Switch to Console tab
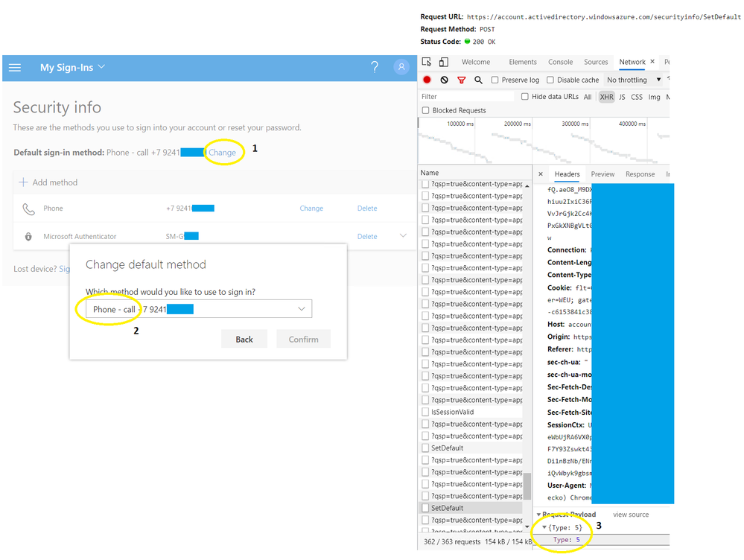 (x=560, y=62)
